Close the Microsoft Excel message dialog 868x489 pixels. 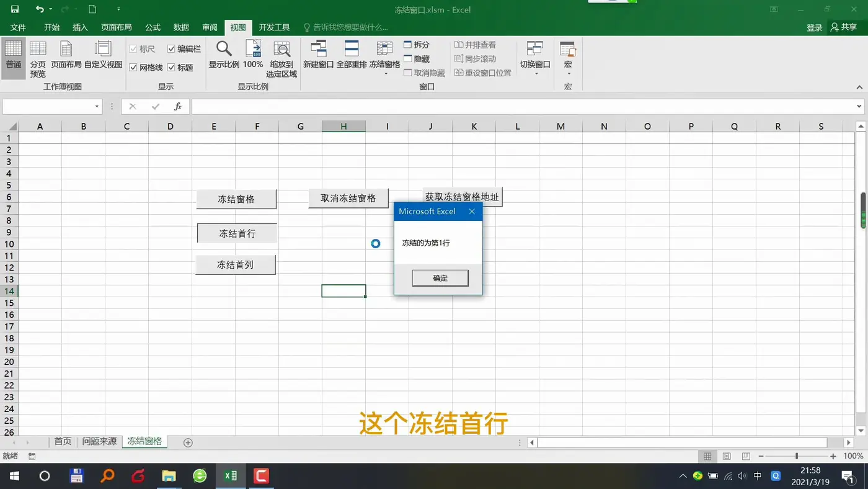click(x=472, y=212)
